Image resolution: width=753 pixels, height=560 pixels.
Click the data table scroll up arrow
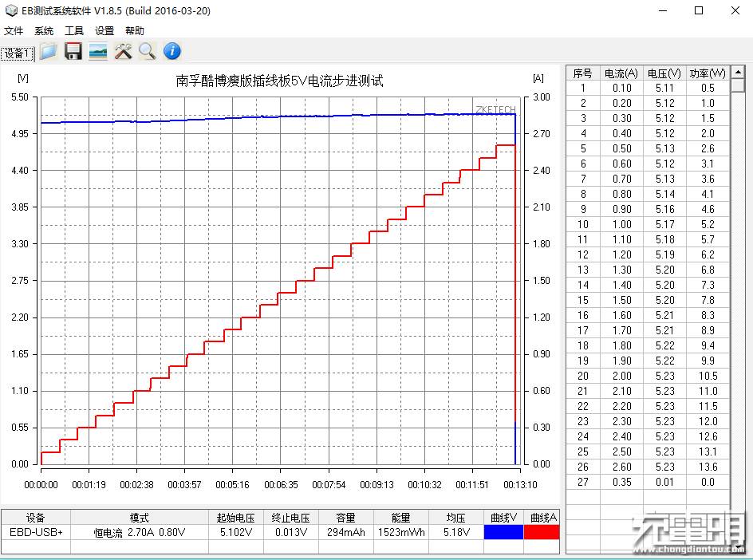point(738,73)
